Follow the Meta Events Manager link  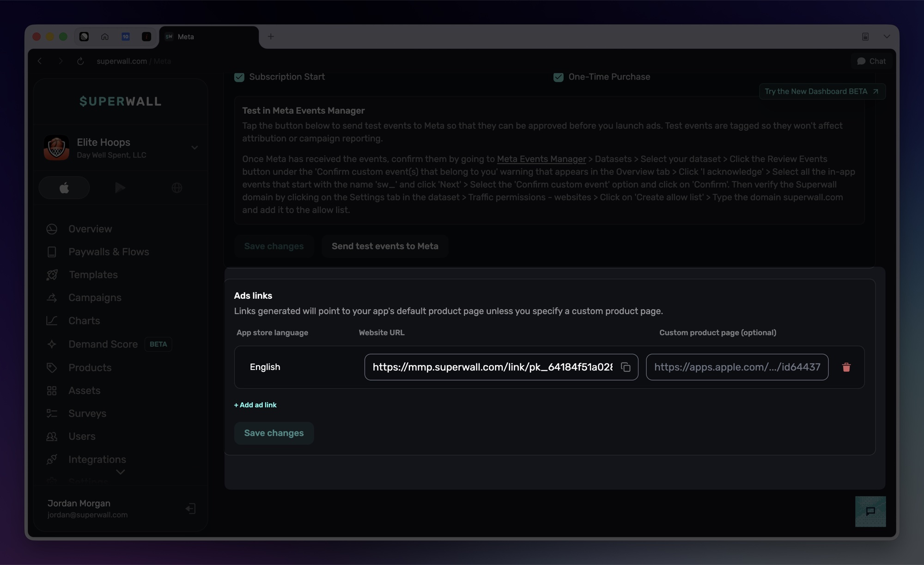[x=541, y=159]
